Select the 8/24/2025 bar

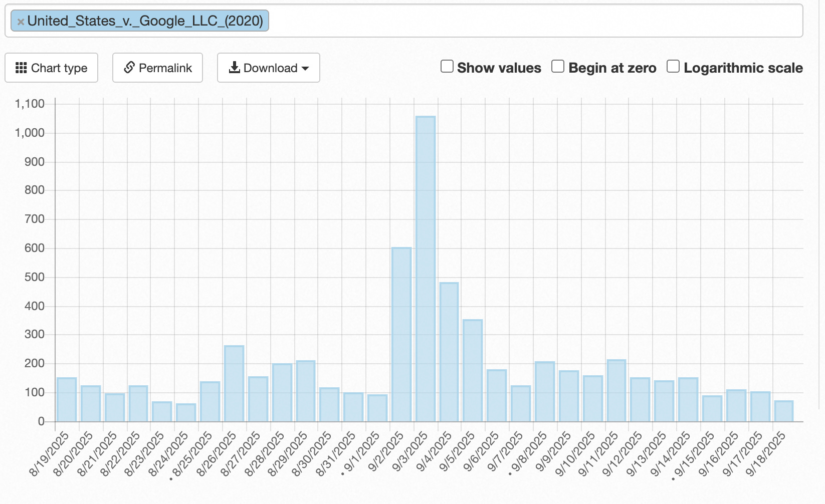[186, 413]
